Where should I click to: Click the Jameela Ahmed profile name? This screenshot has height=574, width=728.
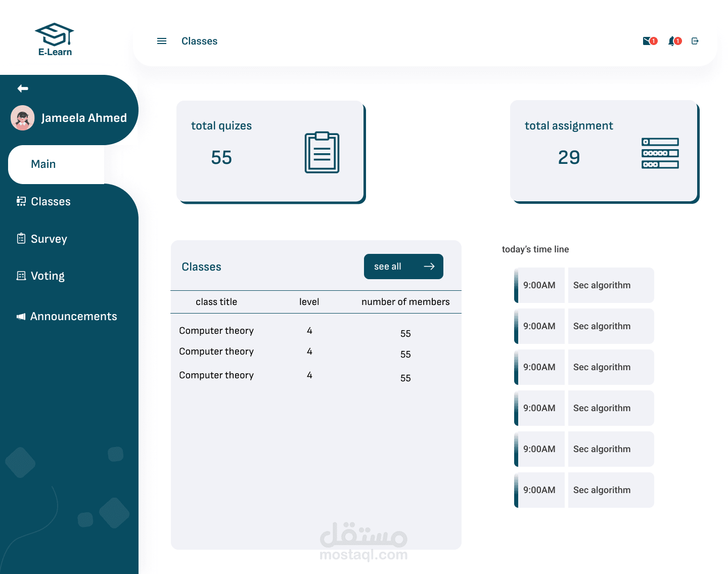[84, 118]
